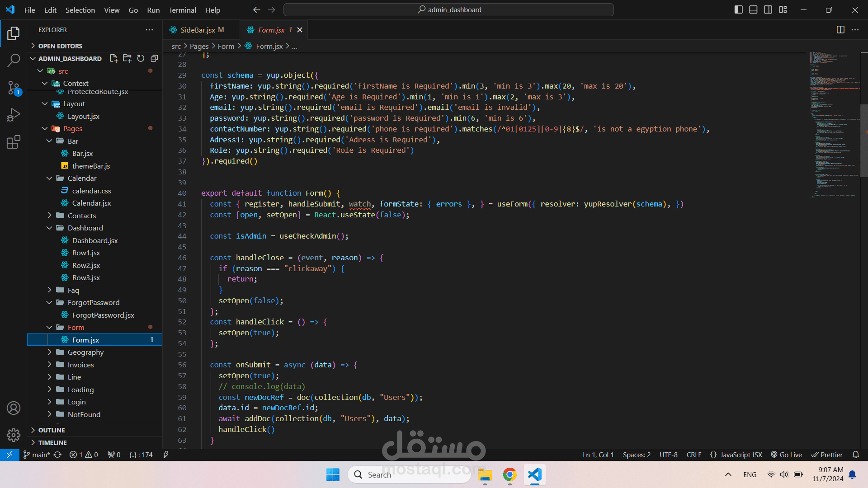Open the Run and Debug view
Image resolution: width=868 pixels, height=488 pixels.
tap(14, 115)
